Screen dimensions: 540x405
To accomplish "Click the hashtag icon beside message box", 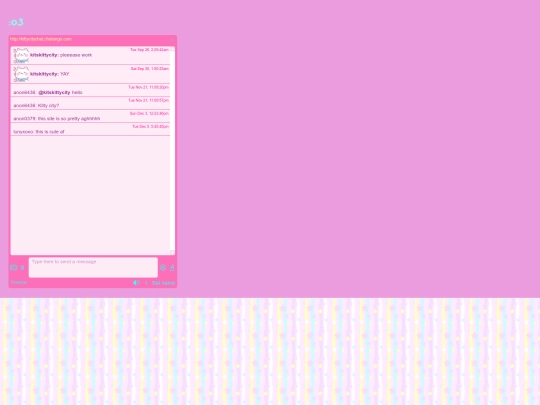I will coord(22,268).
